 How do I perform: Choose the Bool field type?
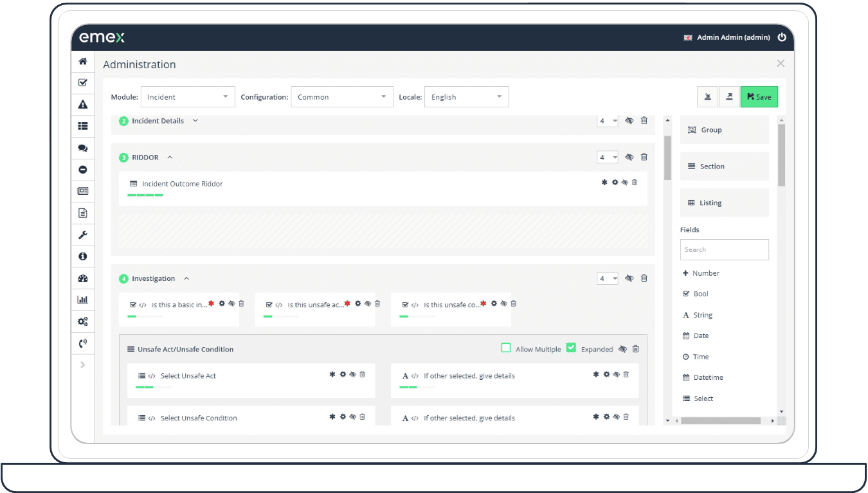point(695,294)
